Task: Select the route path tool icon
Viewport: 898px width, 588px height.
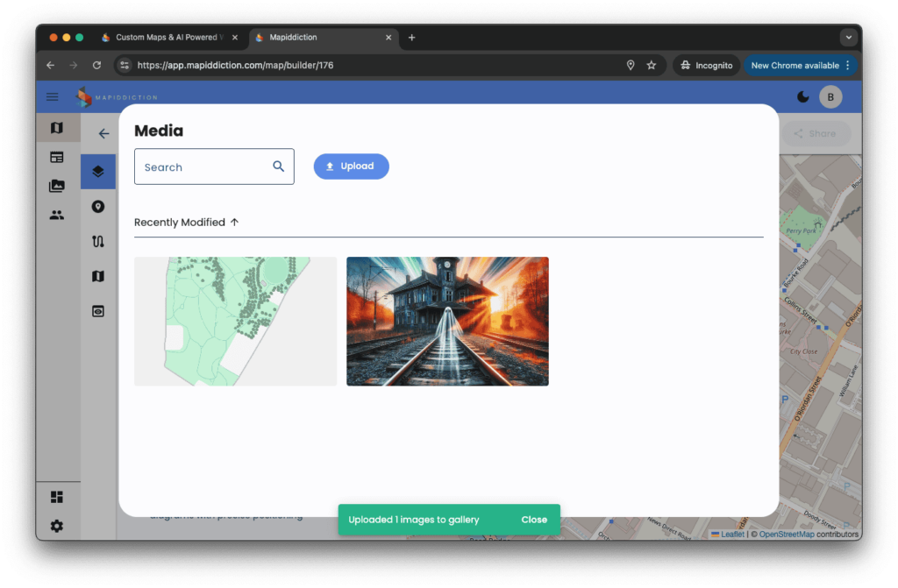Action: click(x=98, y=242)
